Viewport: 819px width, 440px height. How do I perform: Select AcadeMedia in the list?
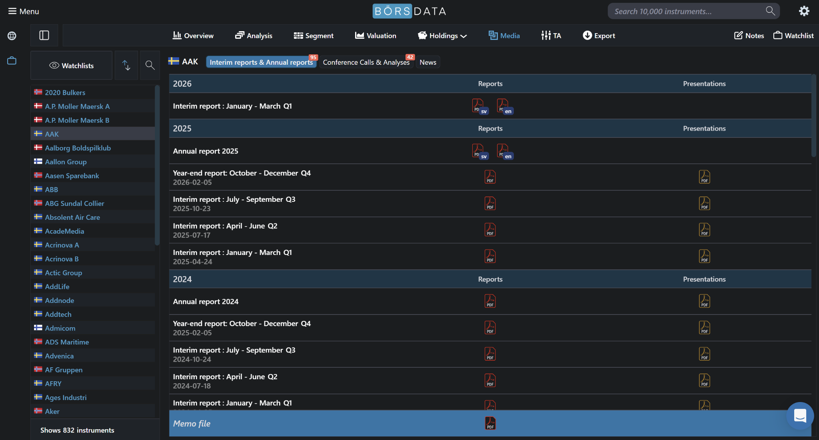coord(64,231)
